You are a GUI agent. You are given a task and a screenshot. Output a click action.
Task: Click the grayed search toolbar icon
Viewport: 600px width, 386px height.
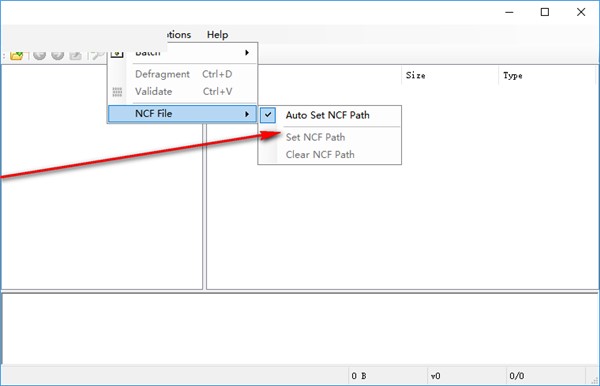(97, 55)
